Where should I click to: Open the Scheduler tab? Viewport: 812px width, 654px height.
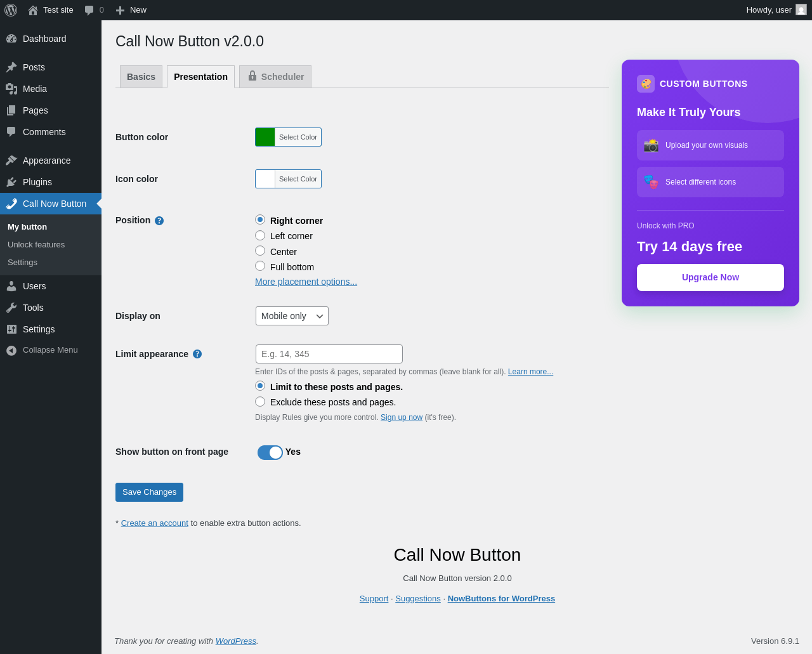point(275,77)
